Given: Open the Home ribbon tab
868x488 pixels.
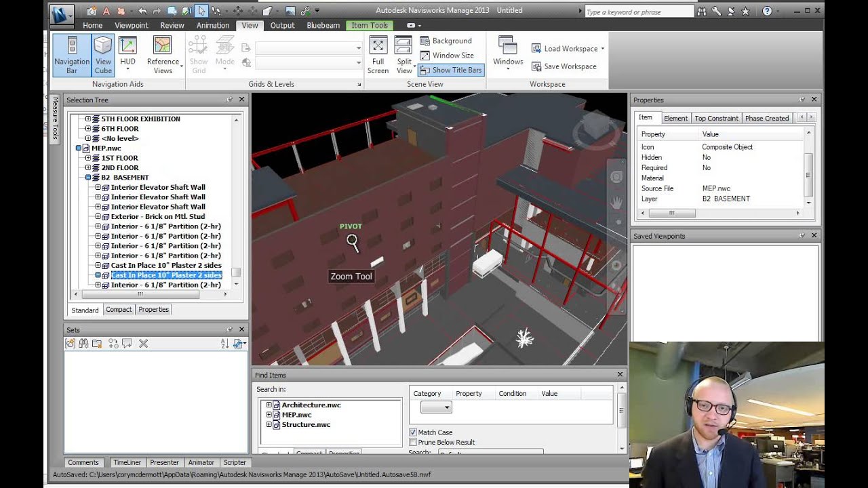Looking at the screenshot, I should point(93,25).
